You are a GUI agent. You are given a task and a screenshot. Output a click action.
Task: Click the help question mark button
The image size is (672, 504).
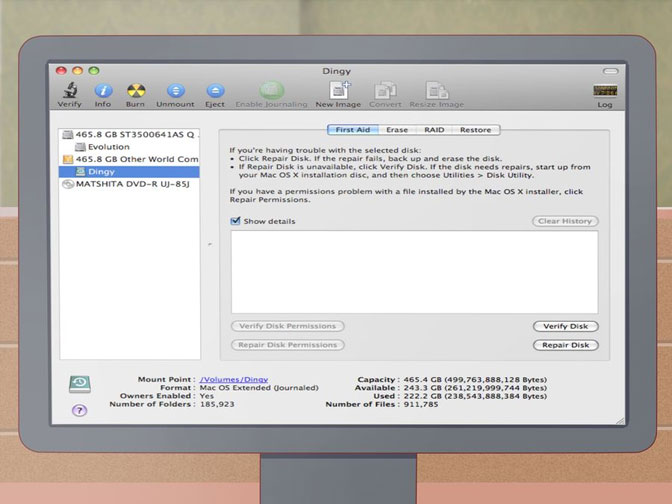pyautogui.click(x=79, y=411)
